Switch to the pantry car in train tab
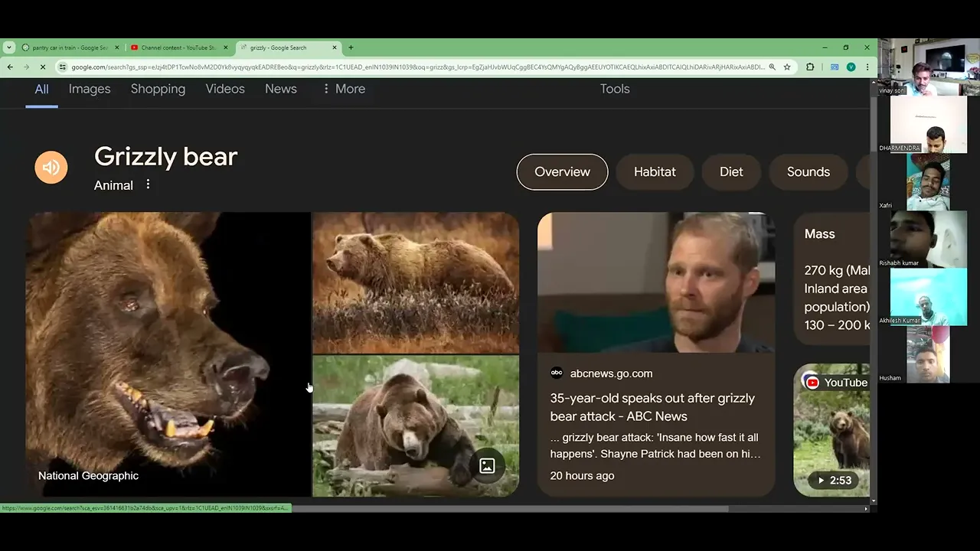 pos(71,47)
